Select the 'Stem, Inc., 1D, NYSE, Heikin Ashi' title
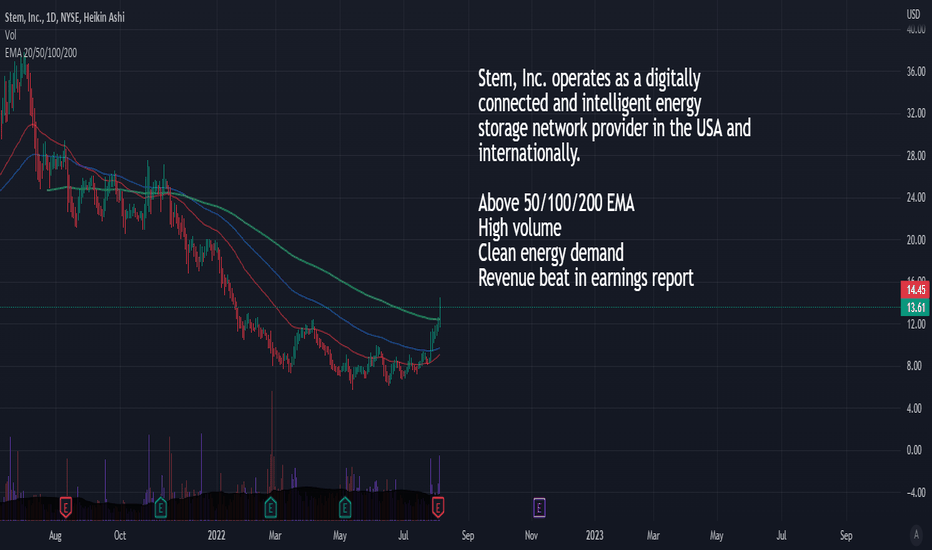 coord(65,17)
